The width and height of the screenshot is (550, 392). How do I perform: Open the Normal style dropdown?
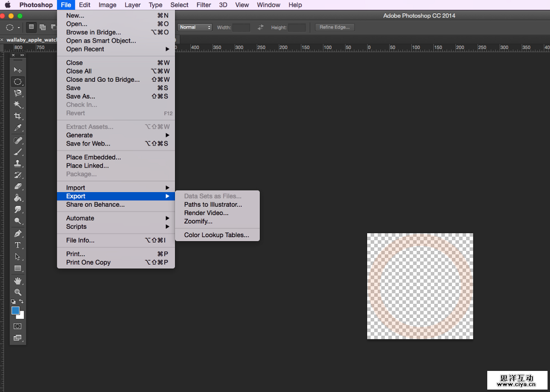[x=195, y=27]
